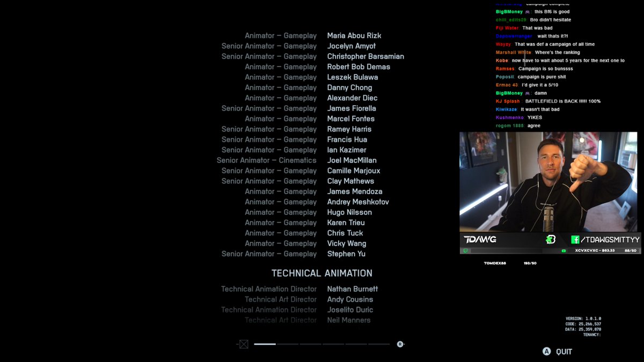Viewport: 644px width, 362px height.
Task: Click credit name Andy Cousins
Action: [350, 299]
